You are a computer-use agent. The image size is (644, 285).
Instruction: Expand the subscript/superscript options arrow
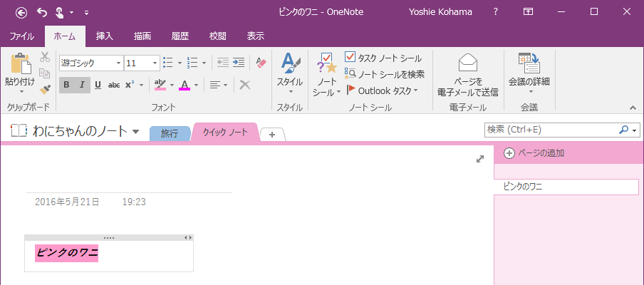142,85
